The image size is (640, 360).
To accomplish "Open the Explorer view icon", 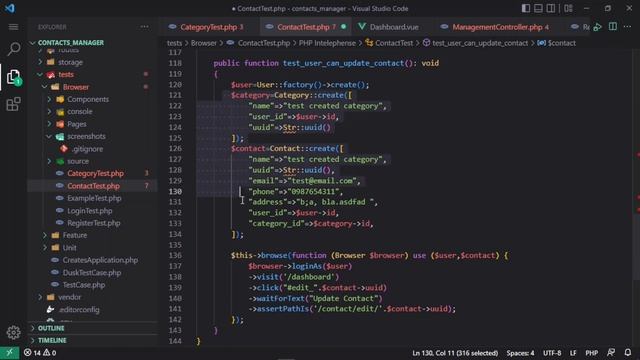I will (13, 77).
